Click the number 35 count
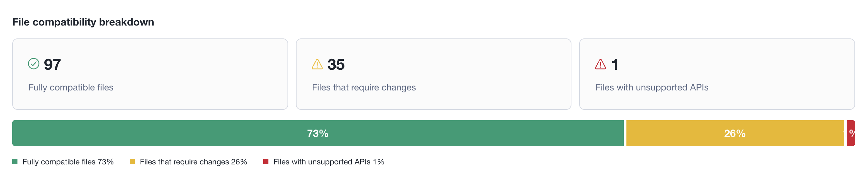This screenshot has width=868, height=177. (x=336, y=64)
